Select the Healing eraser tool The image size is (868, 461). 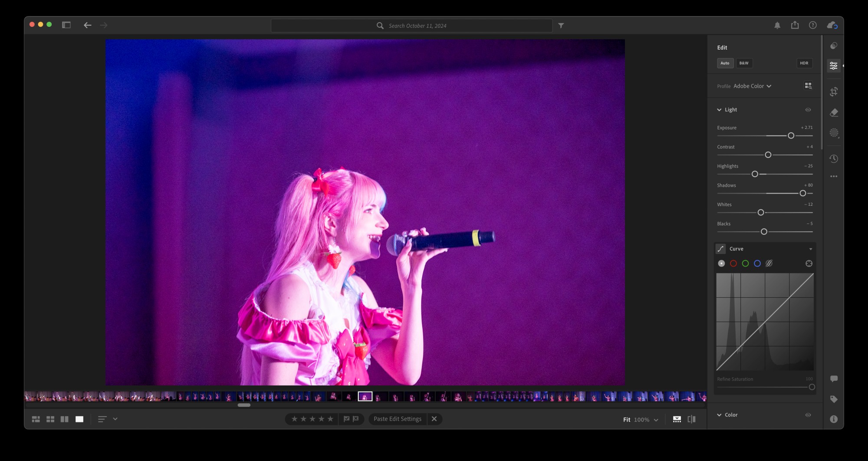tap(833, 113)
